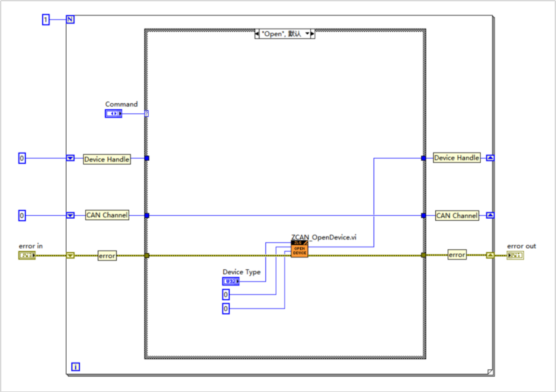This screenshot has height=392, width=556.
Task: Click the right Device Handle wire label
Action: point(457,158)
